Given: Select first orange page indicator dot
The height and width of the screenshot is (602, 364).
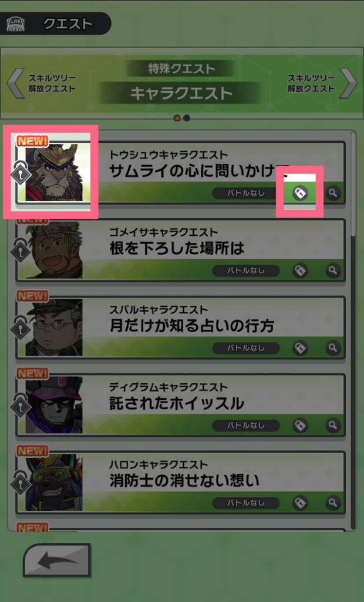Looking at the screenshot, I should click(x=177, y=118).
